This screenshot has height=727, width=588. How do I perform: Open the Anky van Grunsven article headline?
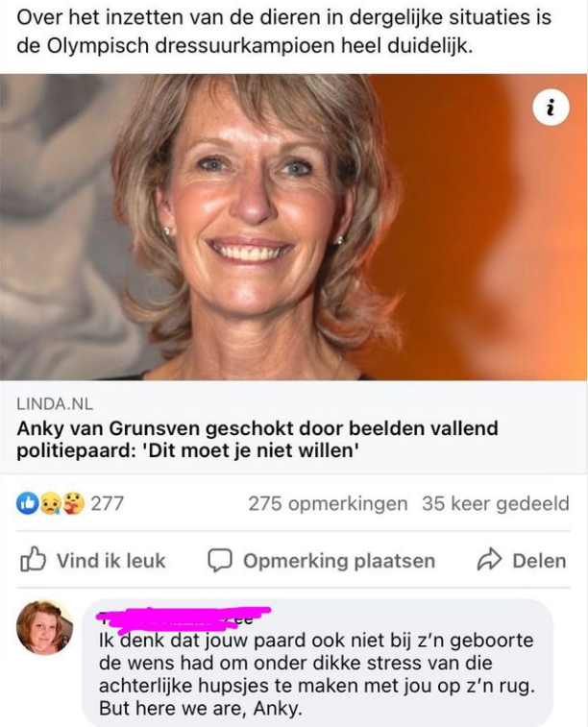pos(257,440)
